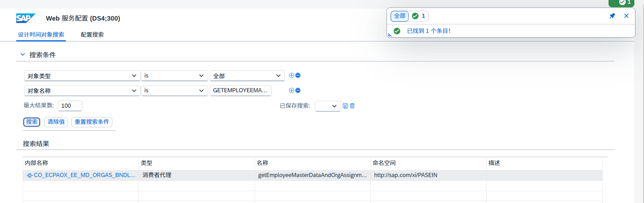Image resolution: width=644 pixels, height=203 pixels.
Task: Delete the saved search with the trash icon
Action: pos(352,106)
